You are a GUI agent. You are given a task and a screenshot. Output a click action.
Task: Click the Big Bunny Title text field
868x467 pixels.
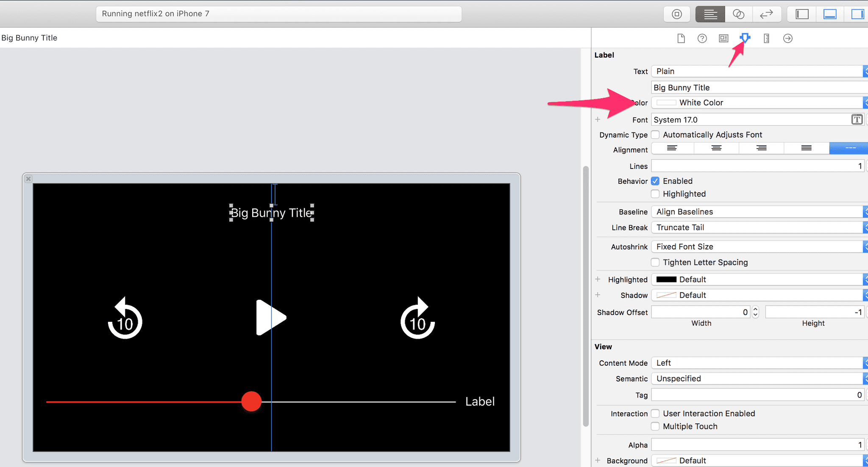click(759, 88)
